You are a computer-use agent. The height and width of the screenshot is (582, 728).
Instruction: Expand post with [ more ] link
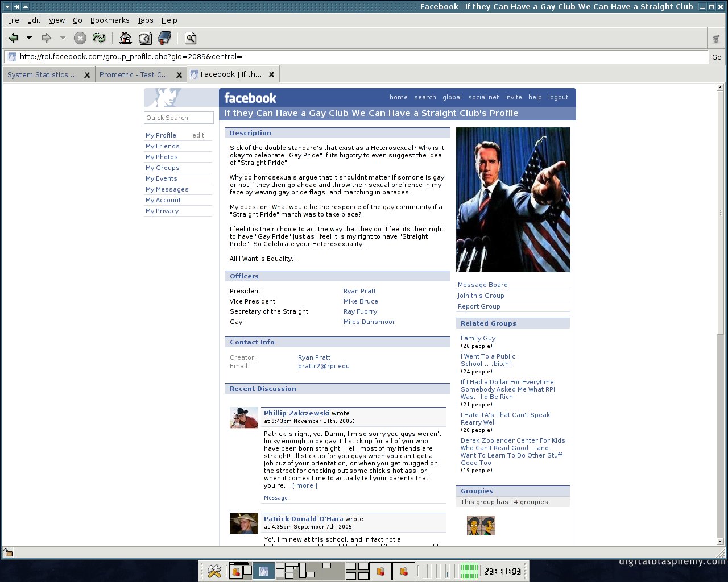(305, 485)
